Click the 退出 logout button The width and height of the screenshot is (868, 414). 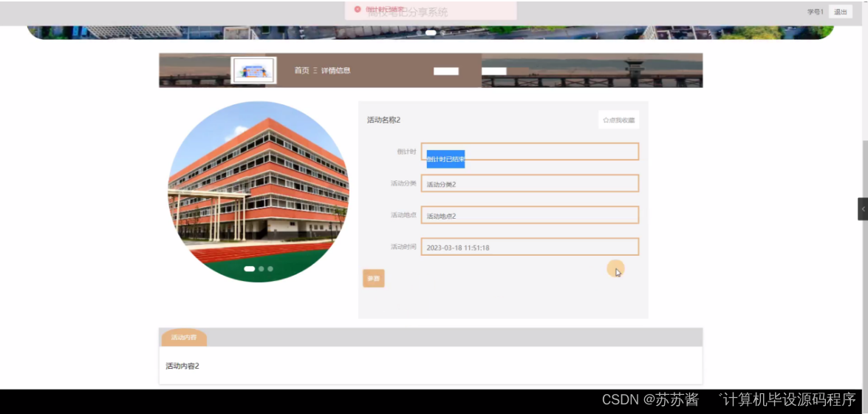coord(841,12)
